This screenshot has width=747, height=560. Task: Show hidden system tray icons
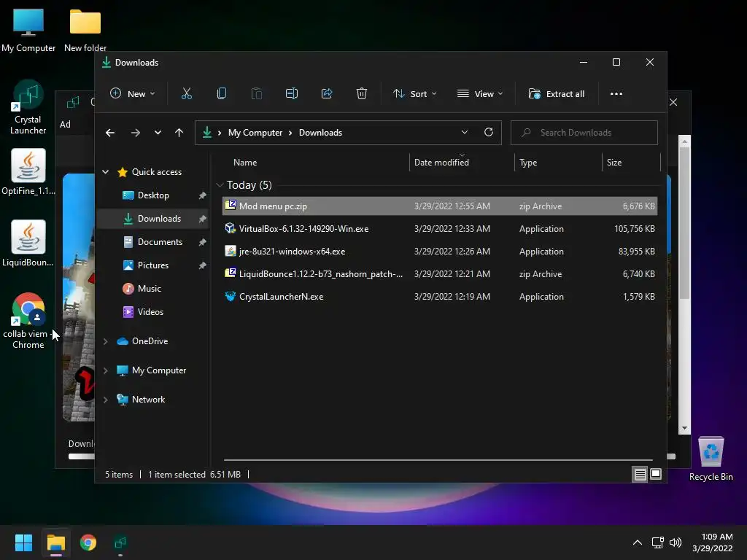(x=637, y=542)
